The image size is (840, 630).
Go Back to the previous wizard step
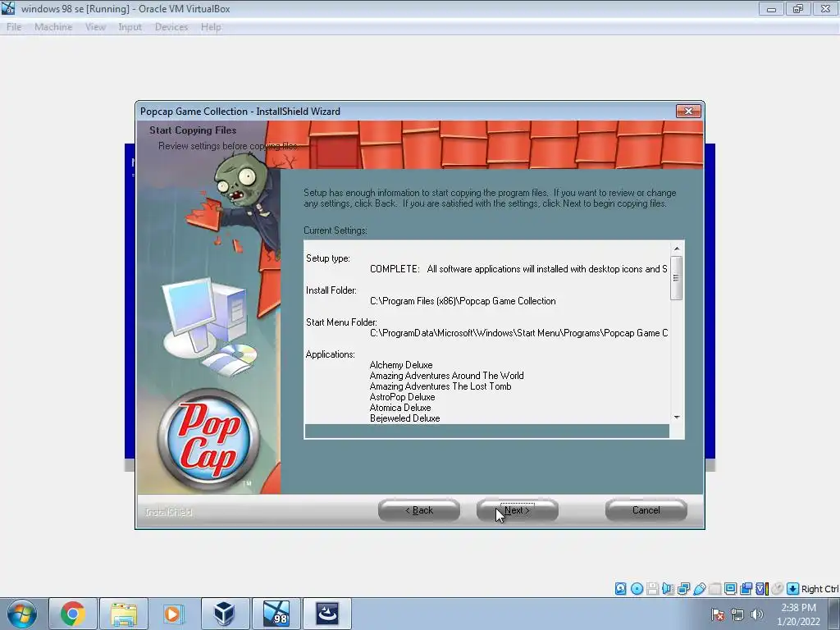419,510
